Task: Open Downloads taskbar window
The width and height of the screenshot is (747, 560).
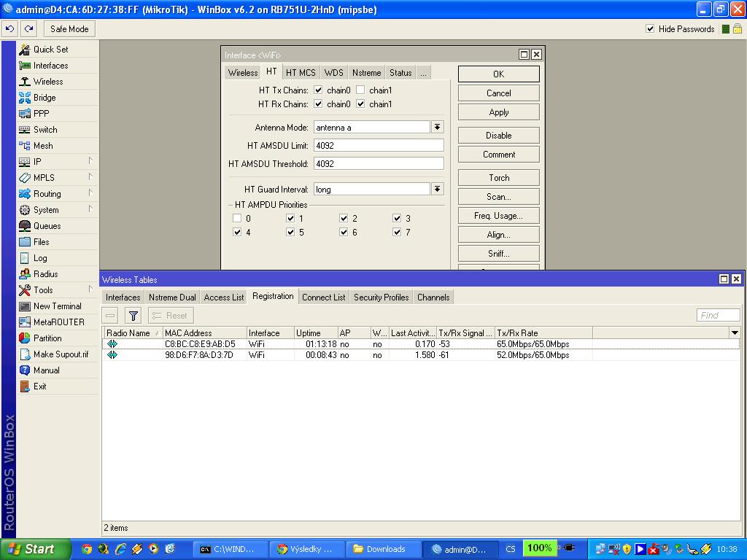Action: (382, 549)
